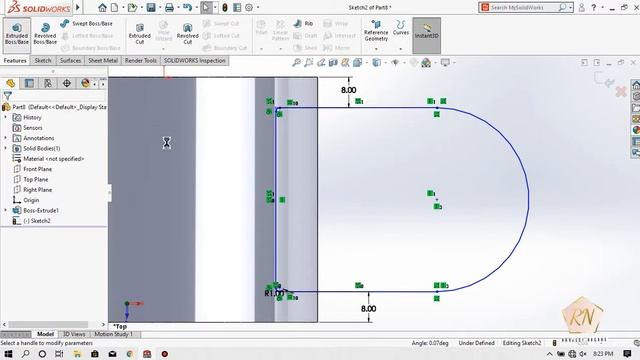Screen dimensions: 640x360
Task: Choose the Swept Boss/Base command
Action: click(87, 24)
